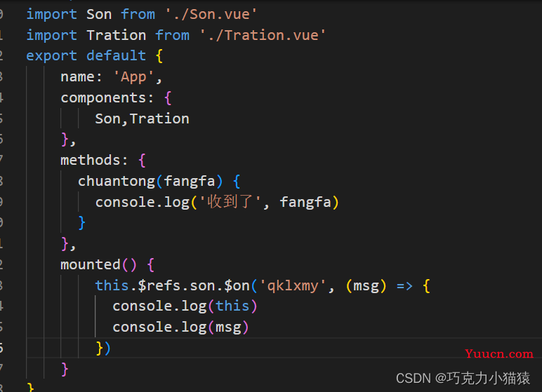
Task: Click the console.log(this) statement
Action: point(185,306)
